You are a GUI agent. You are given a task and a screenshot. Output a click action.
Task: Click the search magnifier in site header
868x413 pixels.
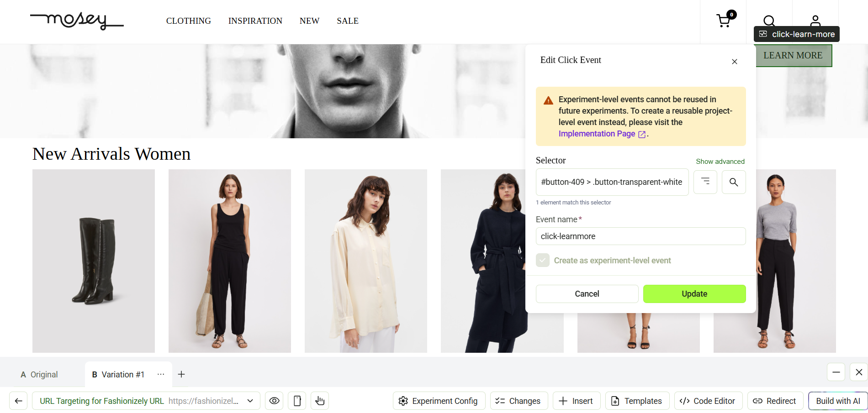769,21
